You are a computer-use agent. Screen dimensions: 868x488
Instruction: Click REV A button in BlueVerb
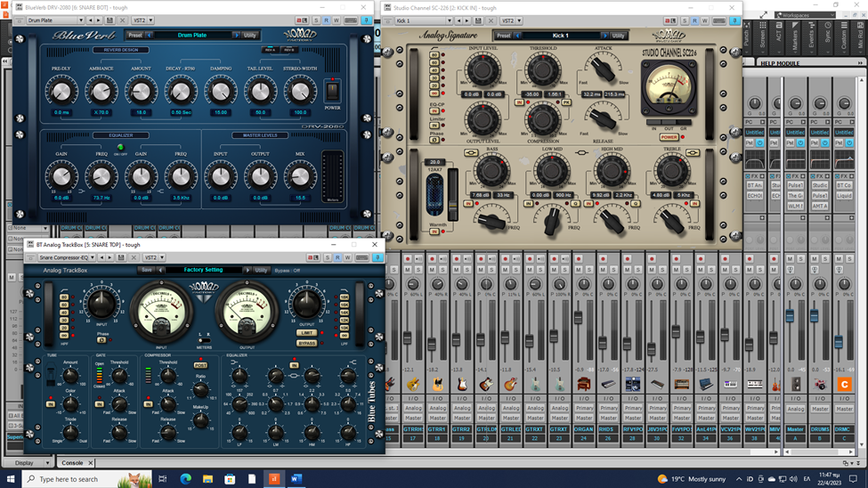pyautogui.click(x=270, y=50)
